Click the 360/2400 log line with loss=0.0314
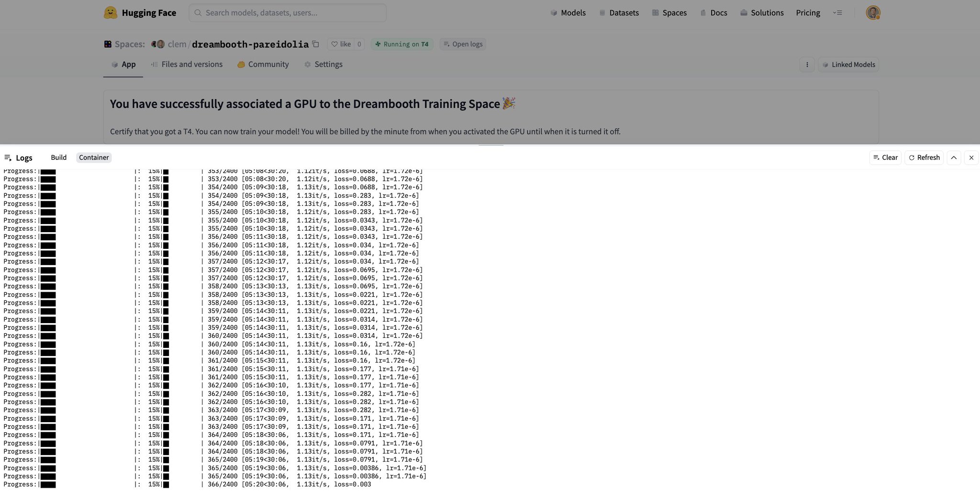 (213, 336)
